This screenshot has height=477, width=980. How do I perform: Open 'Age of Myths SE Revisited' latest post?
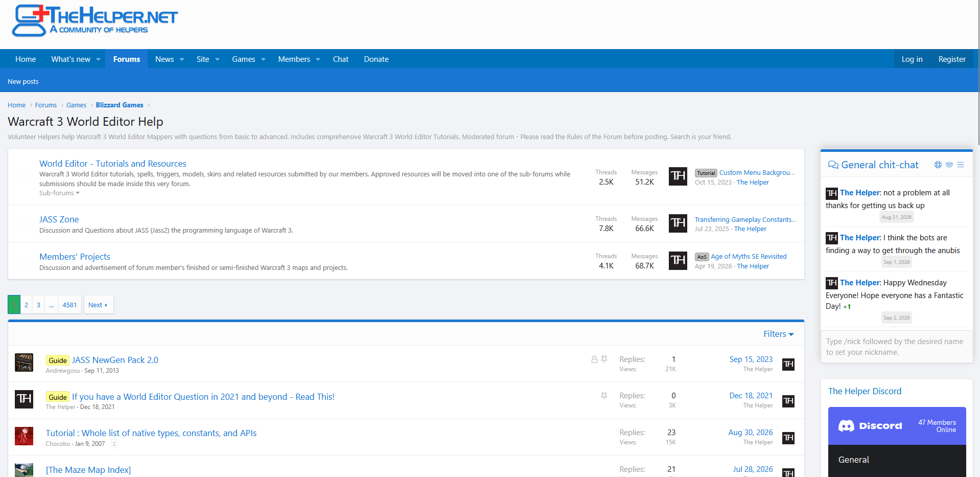tap(749, 257)
